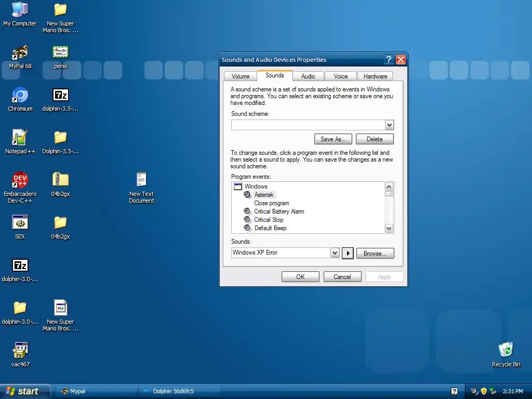Click the Delete scheme button
The image size is (532, 399).
click(x=375, y=139)
